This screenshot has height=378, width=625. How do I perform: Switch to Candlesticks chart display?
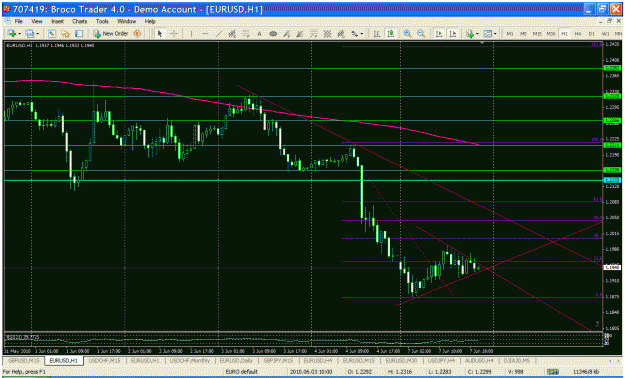click(x=391, y=34)
